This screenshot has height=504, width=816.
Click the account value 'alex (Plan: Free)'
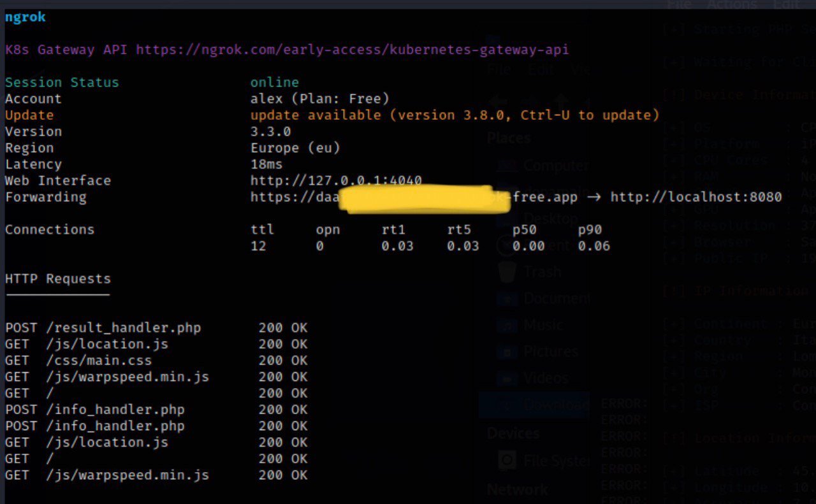[319, 99]
